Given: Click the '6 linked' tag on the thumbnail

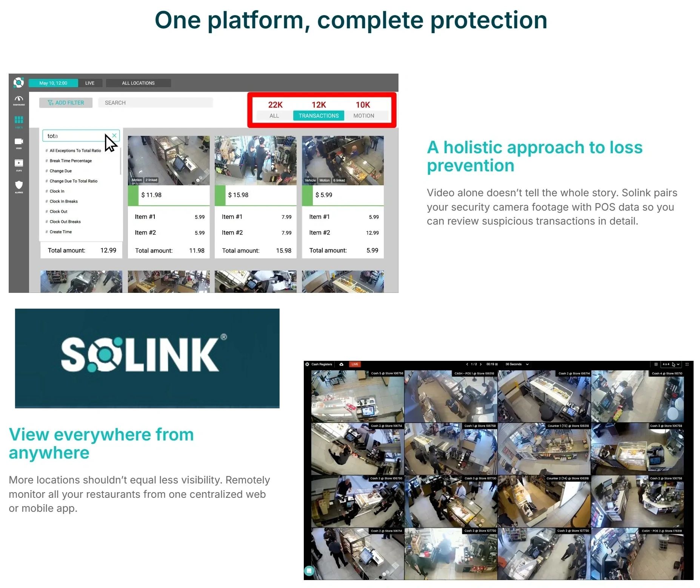Looking at the screenshot, I should point(339,180).
